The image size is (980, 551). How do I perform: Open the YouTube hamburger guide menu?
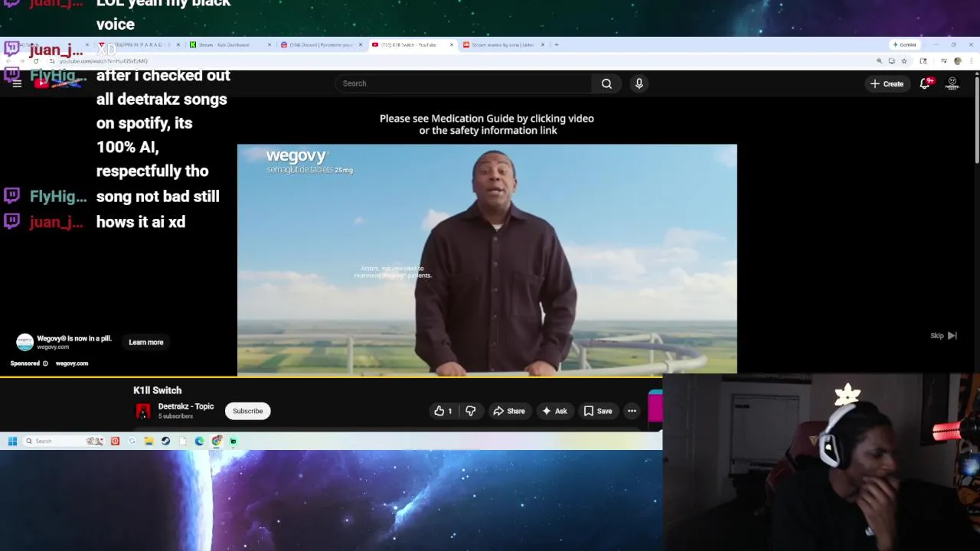coord(17,83)
